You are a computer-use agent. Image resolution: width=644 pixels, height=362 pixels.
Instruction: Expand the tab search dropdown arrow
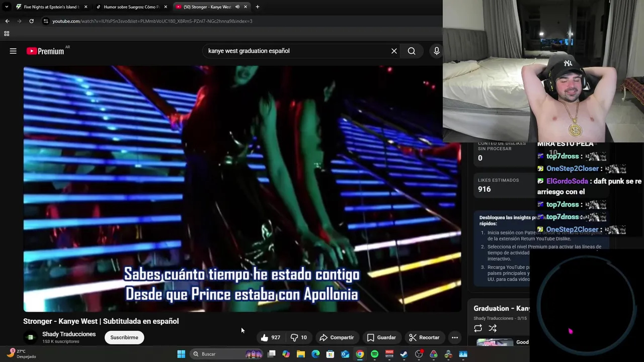6,7
